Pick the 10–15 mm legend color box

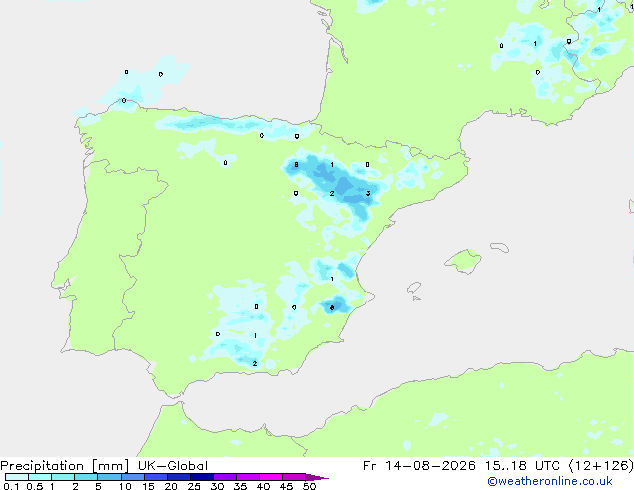click(x=132, y=477)
